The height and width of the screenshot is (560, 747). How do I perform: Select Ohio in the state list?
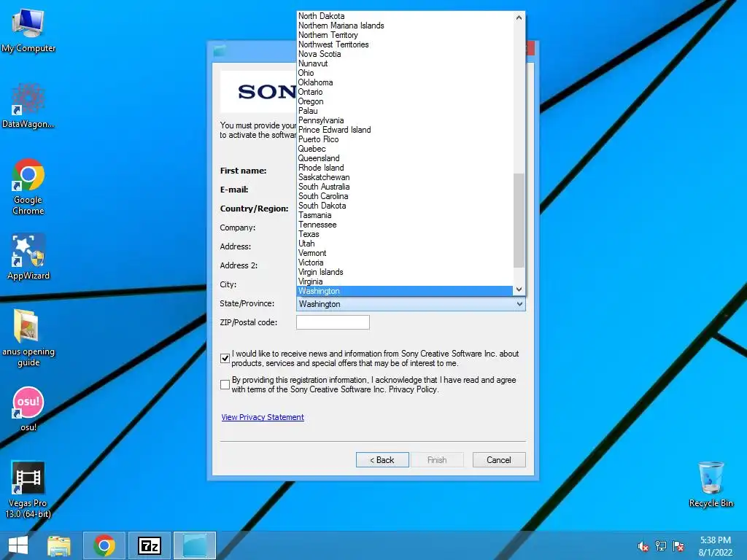point(405,73)
